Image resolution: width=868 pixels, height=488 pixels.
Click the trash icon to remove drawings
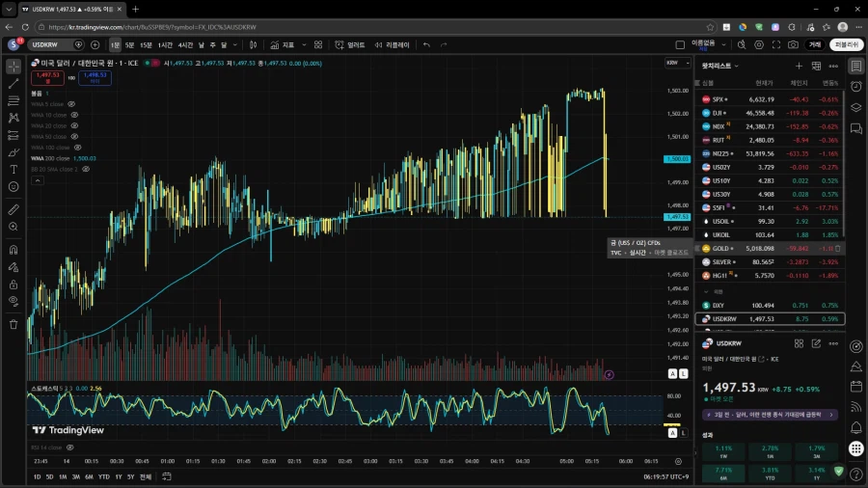tap(14, 324)
